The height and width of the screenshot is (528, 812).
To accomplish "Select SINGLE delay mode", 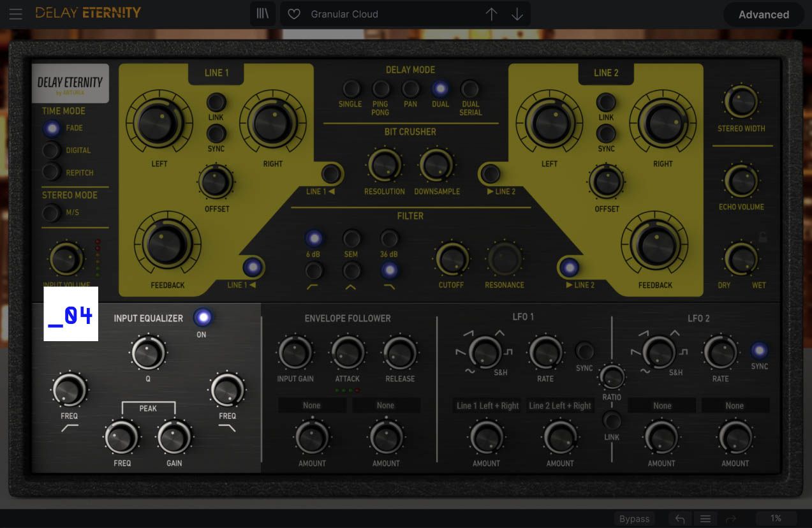I will [x=351, y=89].
